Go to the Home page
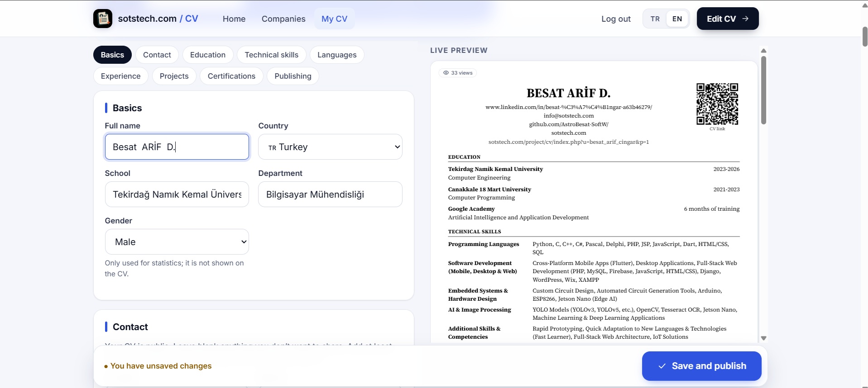 point(234,19)
